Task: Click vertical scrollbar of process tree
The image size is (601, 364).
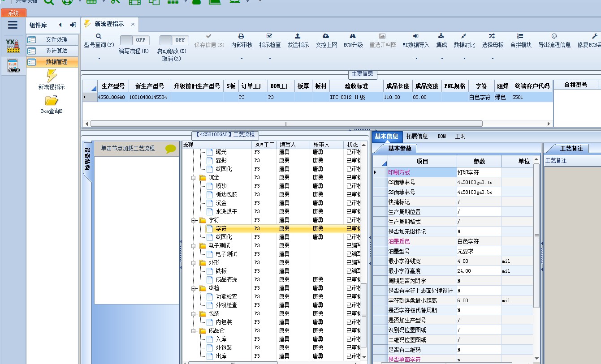Action: pos(364,315)
